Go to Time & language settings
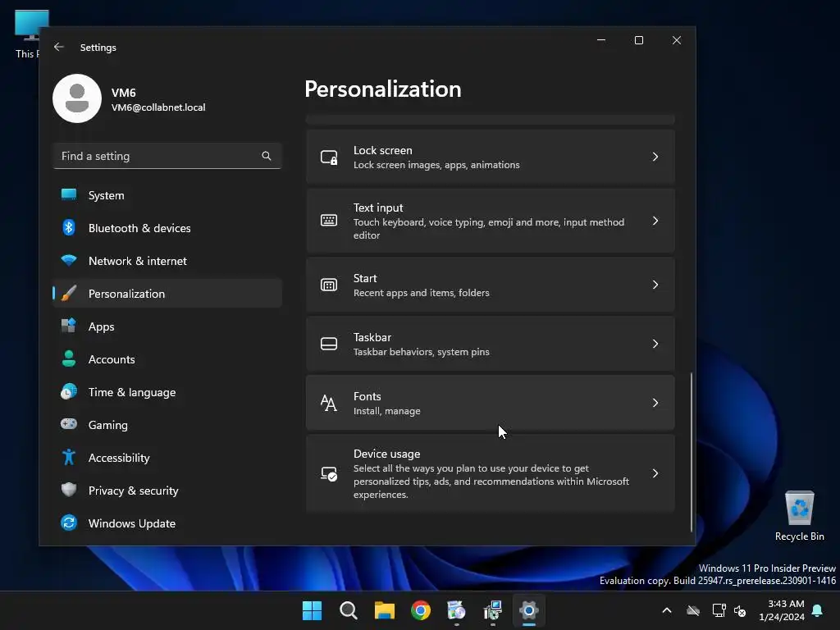Image resolution: width=840 pixels, height=630 pixels. pos(167,391)
